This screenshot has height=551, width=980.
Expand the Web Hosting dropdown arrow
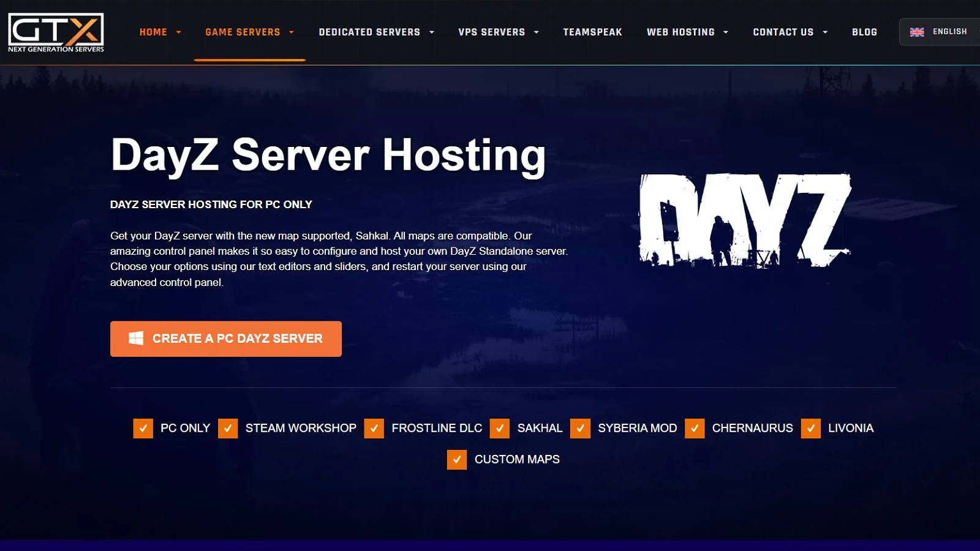pyautogui.click(x=726, y=32)
